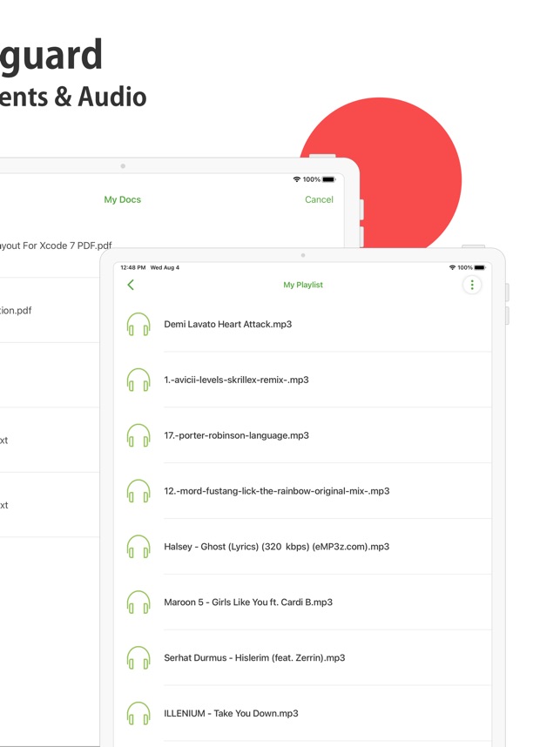Click headphones icon for porter-robinson-language
Viewport: 560px width, 747px height.
pos(138,435)
